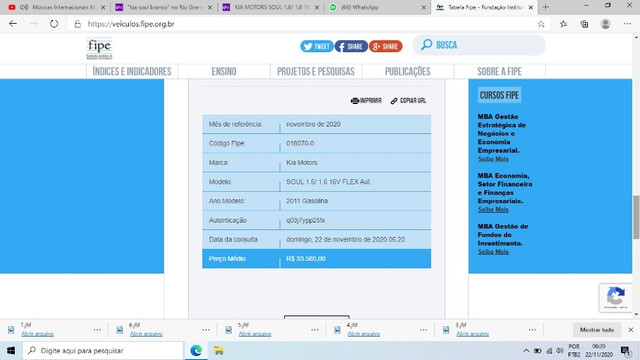The image size is (640, 360).
Task: Copy URL with Copiar URL link icon
Action: (394, 100)
